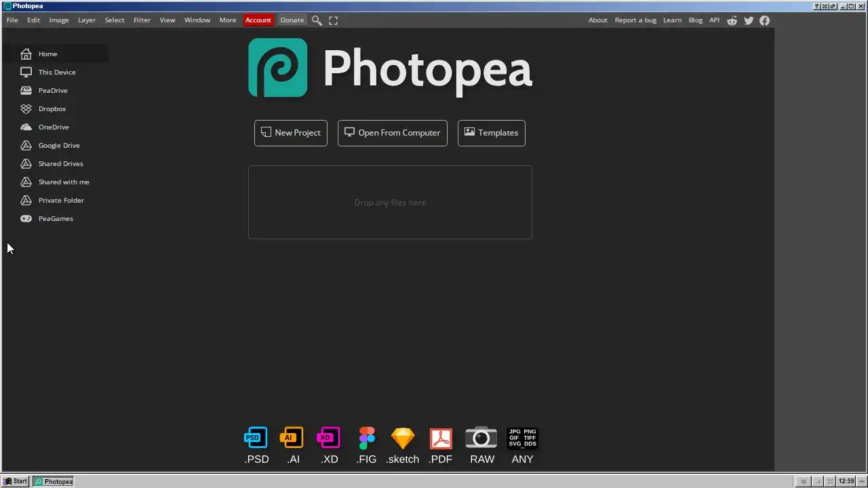Open the About link
The image size is (868, 488).
(x=598, y=20)
